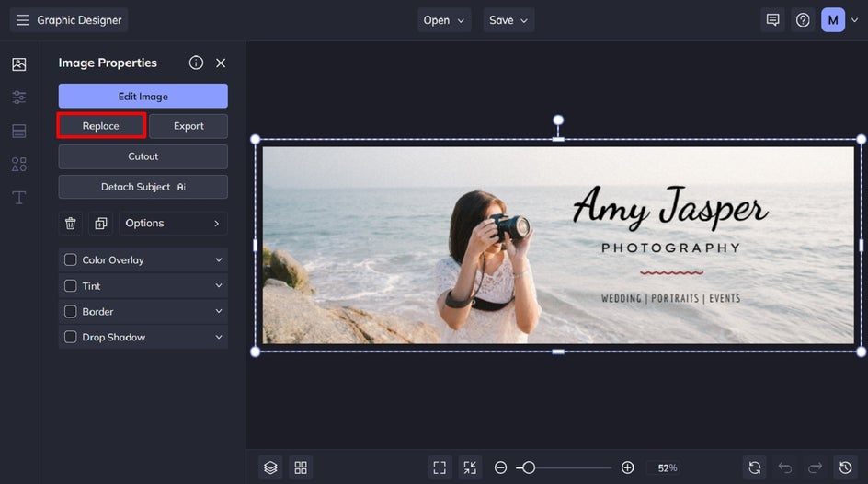The image size is (868, 484).
Task: Open the Open dropdown menu
Action: tap(445, 20)
